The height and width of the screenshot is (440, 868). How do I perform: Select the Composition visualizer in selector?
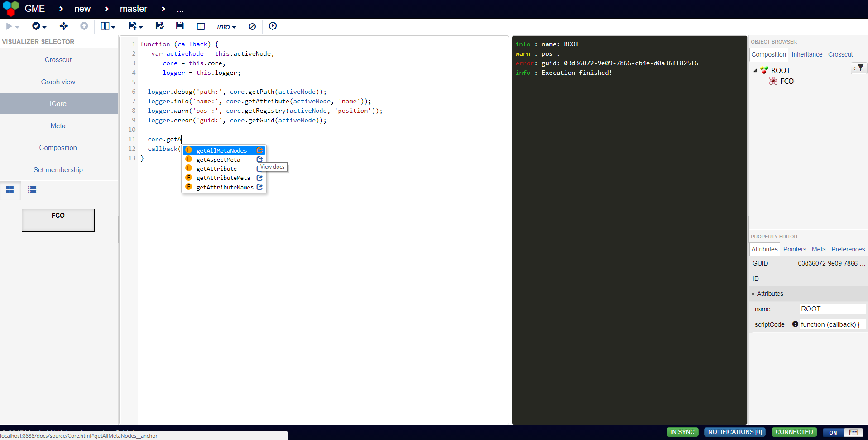58,148
